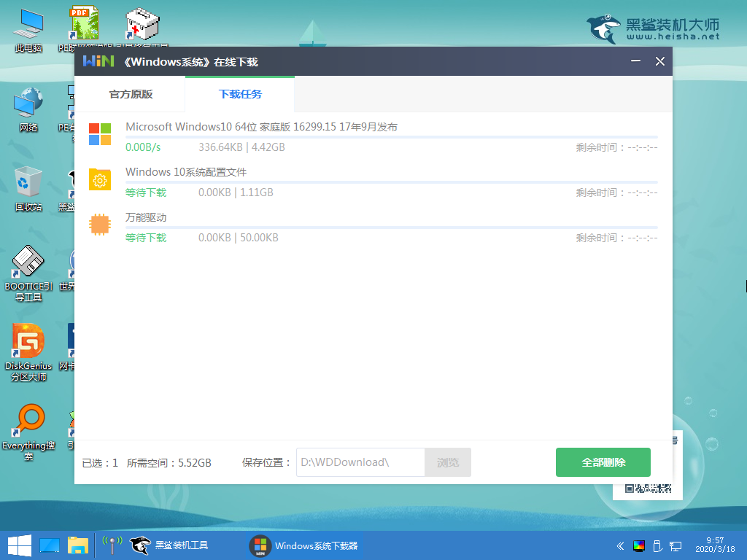Screen dimensions: 747x560
Task: Open the 回收站 recycle bin
Action: point(28,189)
